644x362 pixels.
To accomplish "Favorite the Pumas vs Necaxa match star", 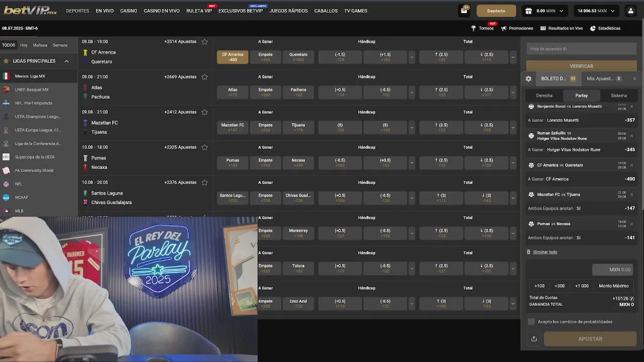I will 205,147.
